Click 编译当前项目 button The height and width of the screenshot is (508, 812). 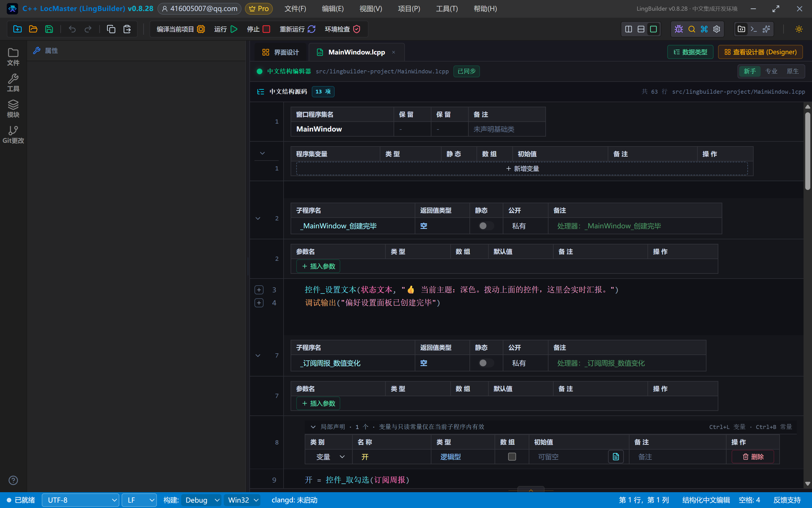tap(181, 29)
